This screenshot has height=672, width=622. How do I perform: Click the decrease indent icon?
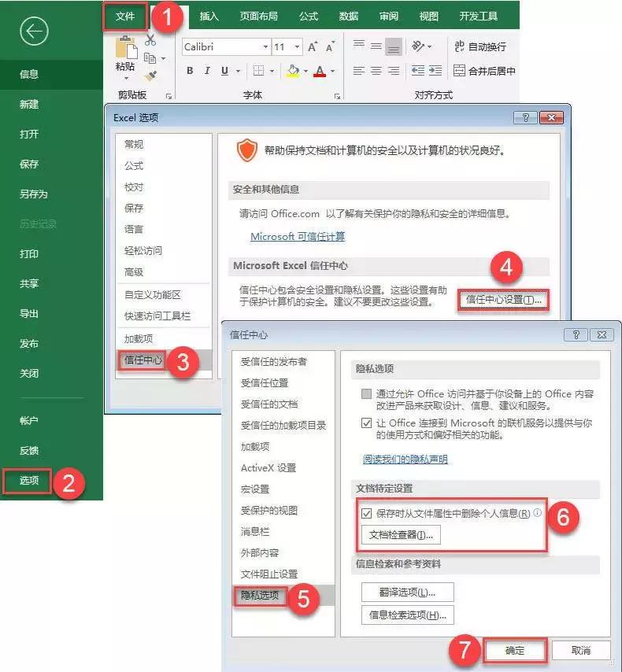click(x=418, y=70)
